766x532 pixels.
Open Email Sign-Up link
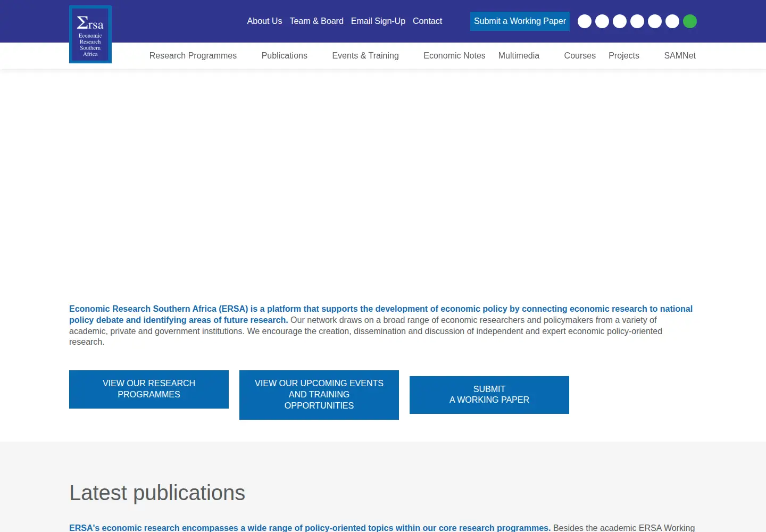click(378, 21)
